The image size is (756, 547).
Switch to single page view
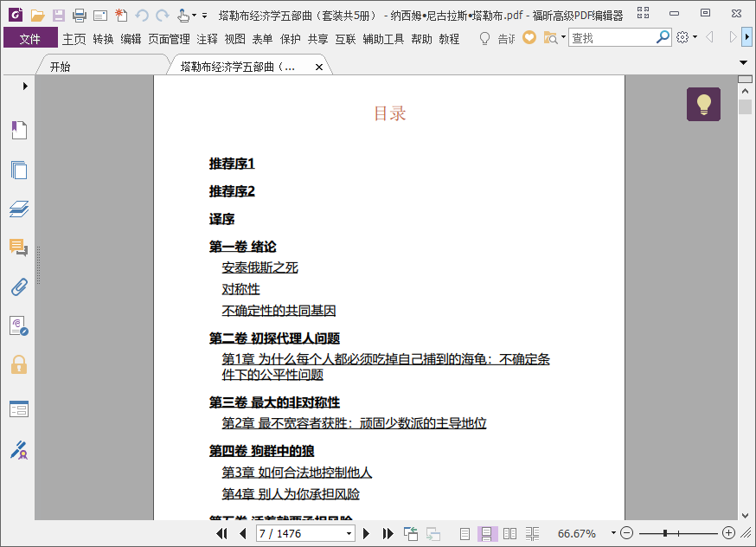(x=464, y=533)
